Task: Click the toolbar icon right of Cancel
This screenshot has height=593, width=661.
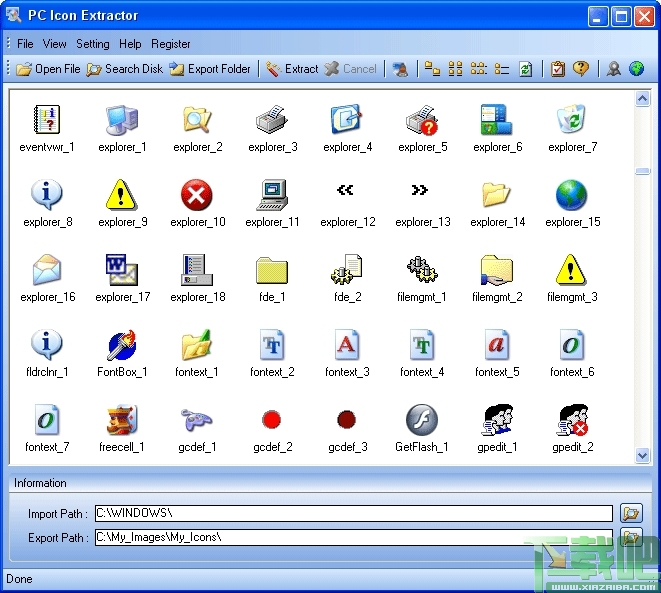Action: pos(400,69)
